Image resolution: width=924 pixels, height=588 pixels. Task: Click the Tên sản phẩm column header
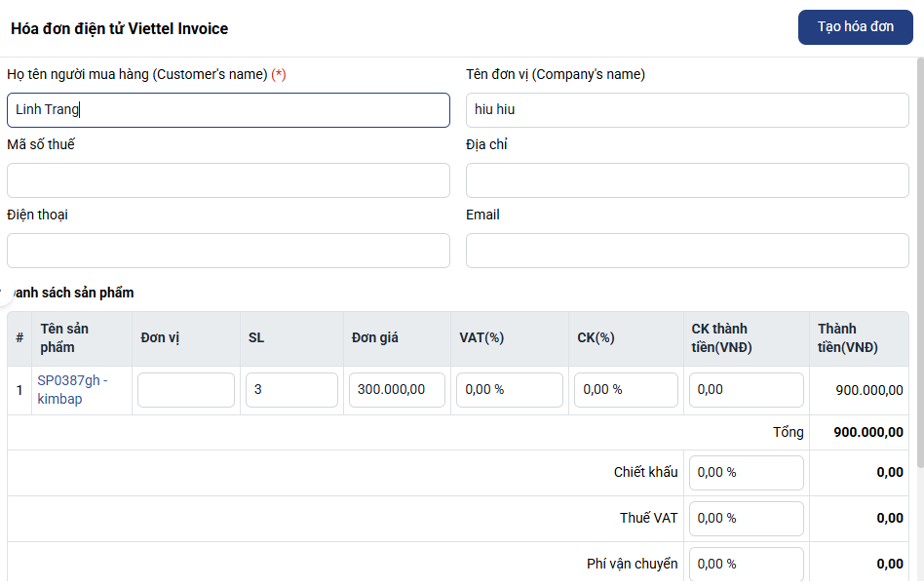pyautogui.click(x=63, y=338)
